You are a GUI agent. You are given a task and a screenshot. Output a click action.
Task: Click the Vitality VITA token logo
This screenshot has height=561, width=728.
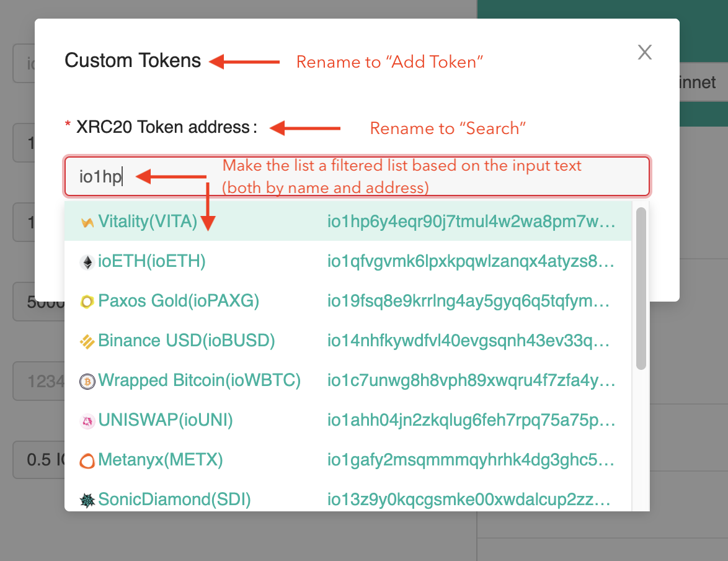[87, 222]
